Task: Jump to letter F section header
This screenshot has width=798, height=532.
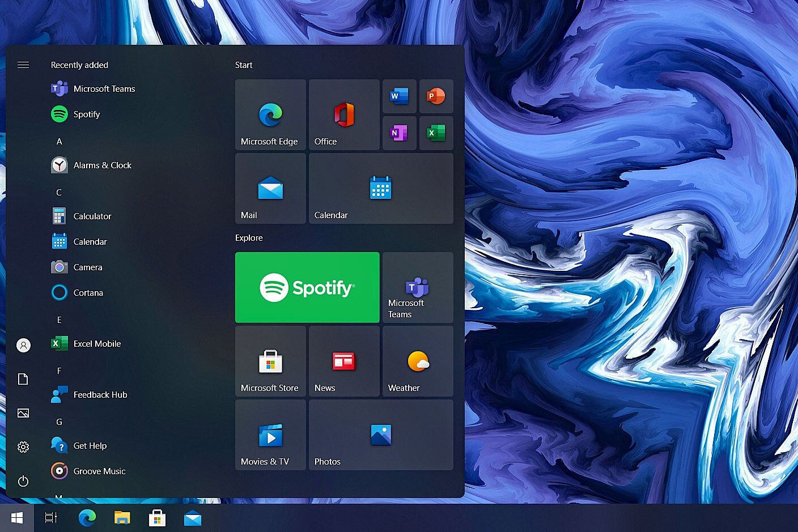Action: [59, 371]
